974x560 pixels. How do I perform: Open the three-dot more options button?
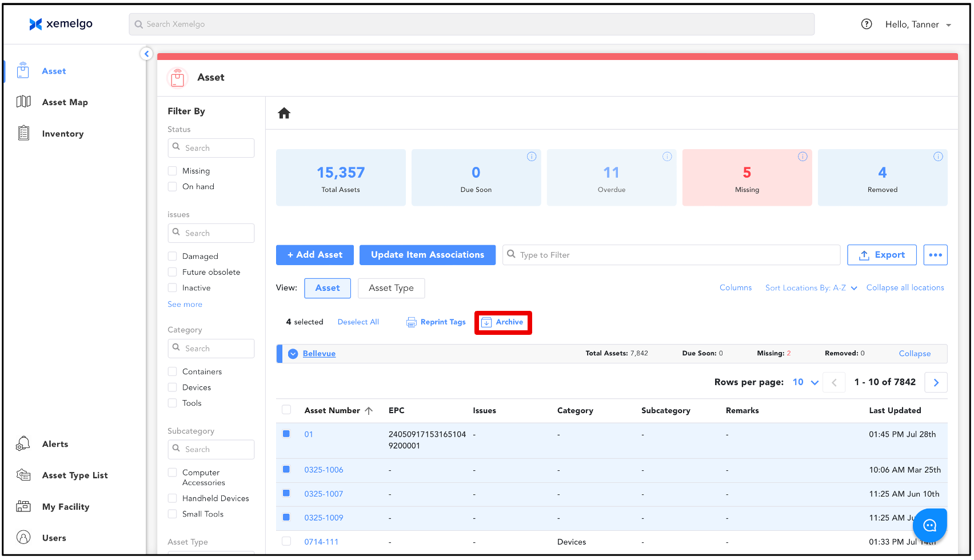click(936, 255)
